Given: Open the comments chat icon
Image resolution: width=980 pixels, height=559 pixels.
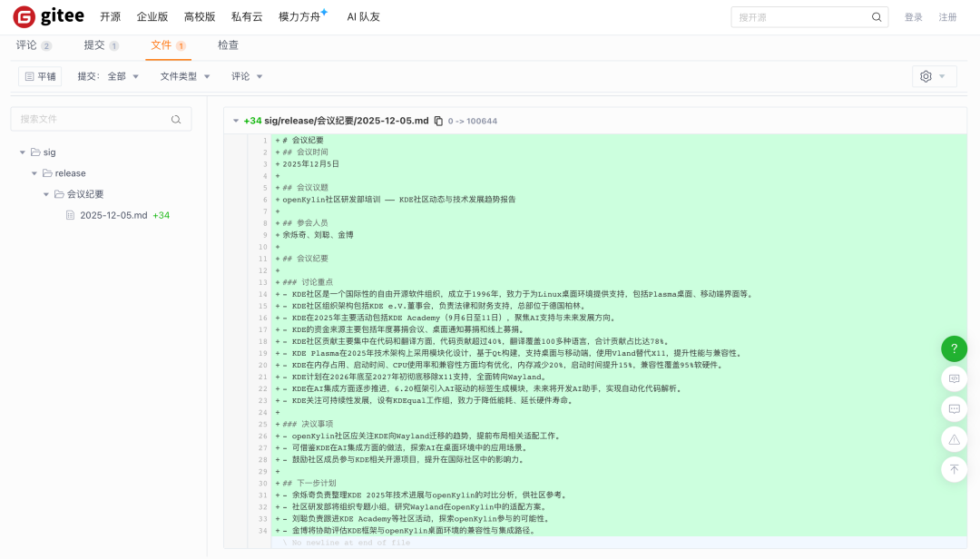Looking at the screenshot, I should (954, 409).
